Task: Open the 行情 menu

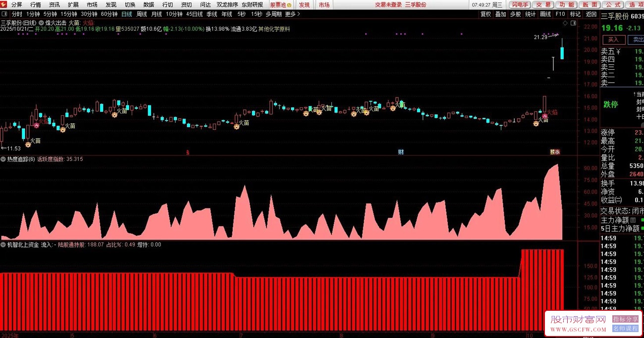Action: (36, 4)
